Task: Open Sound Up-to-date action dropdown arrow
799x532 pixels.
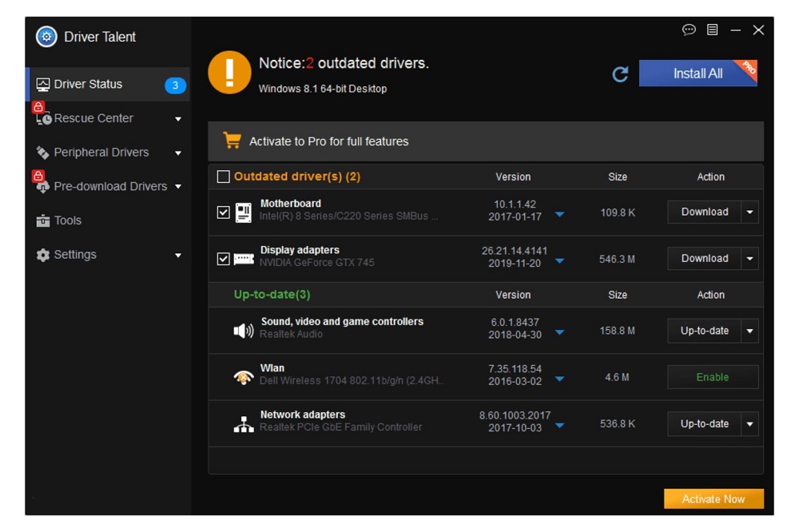Action: (x=749, y=332)
